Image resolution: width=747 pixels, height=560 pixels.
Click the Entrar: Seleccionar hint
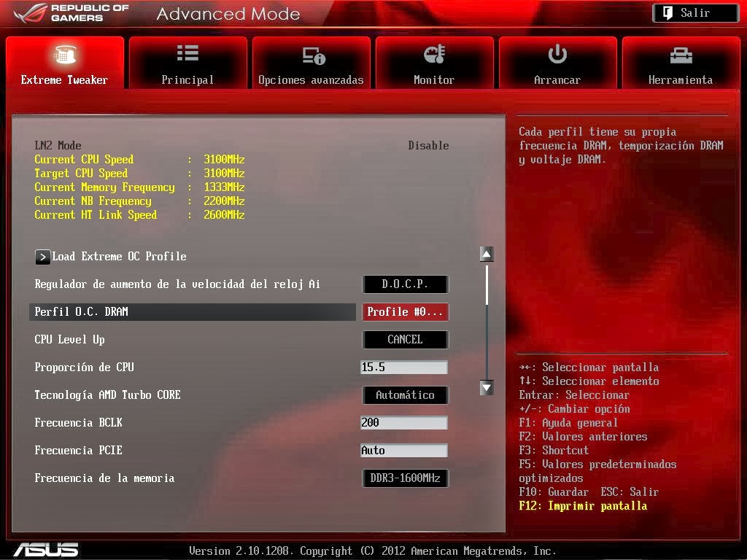pos(574,394)
